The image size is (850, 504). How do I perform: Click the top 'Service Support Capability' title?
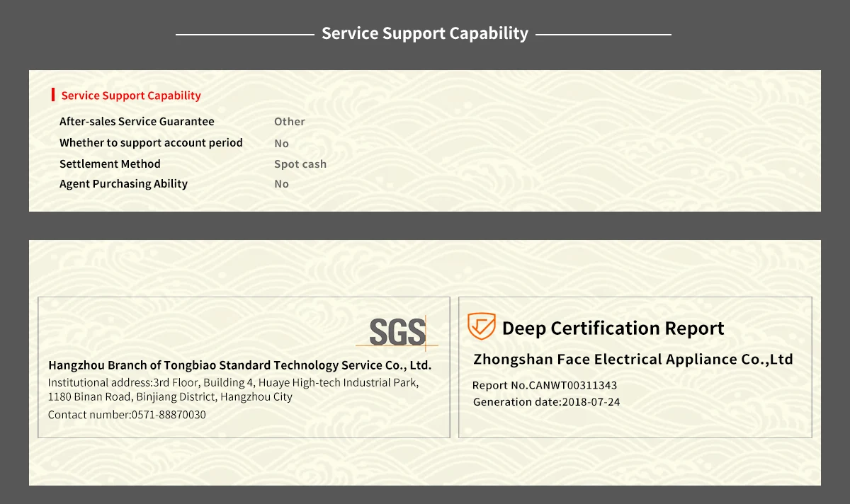425,33
